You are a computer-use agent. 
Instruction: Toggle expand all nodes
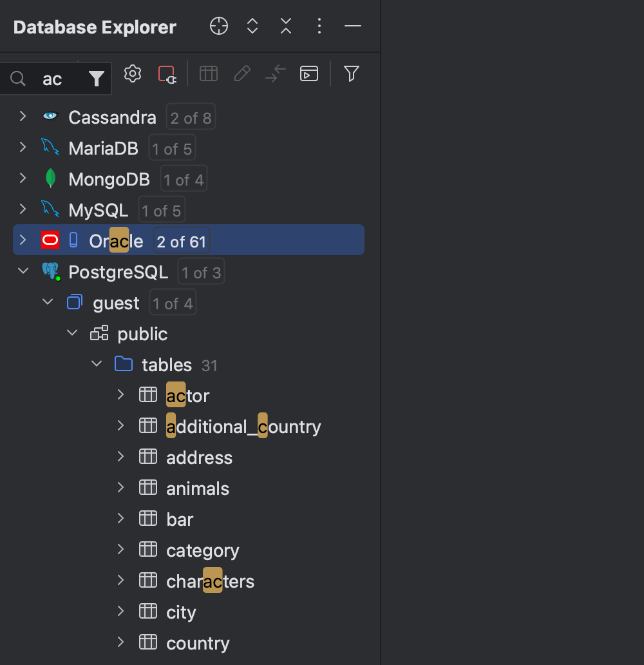click(x=252, y=26)
